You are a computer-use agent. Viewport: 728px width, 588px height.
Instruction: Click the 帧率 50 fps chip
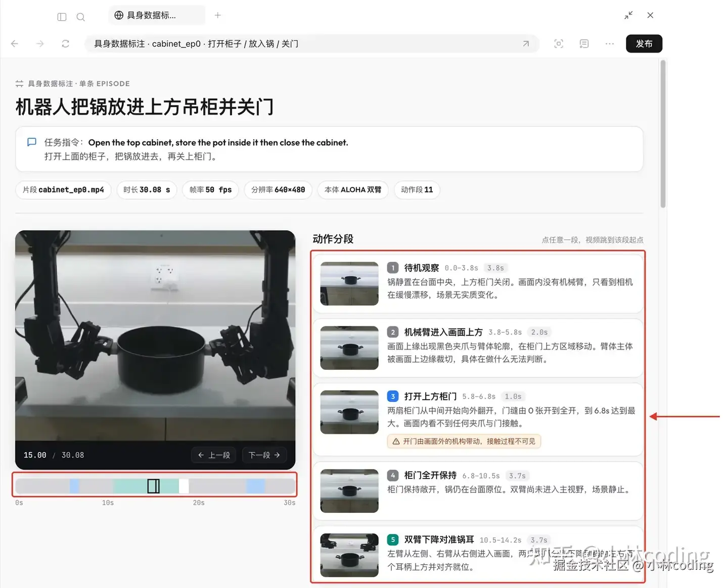point(210,190)
